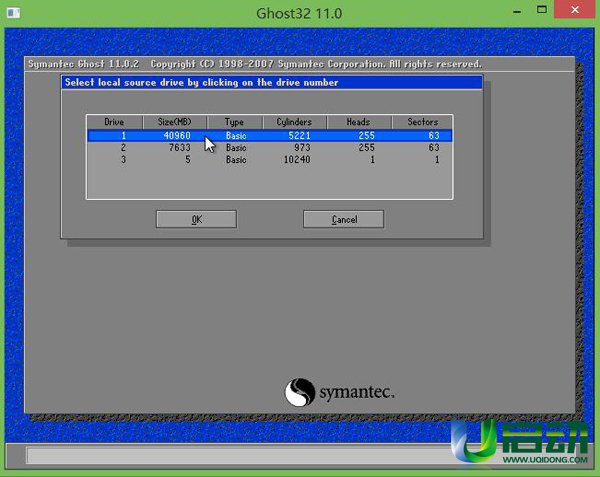Click the Type column header

235,122
